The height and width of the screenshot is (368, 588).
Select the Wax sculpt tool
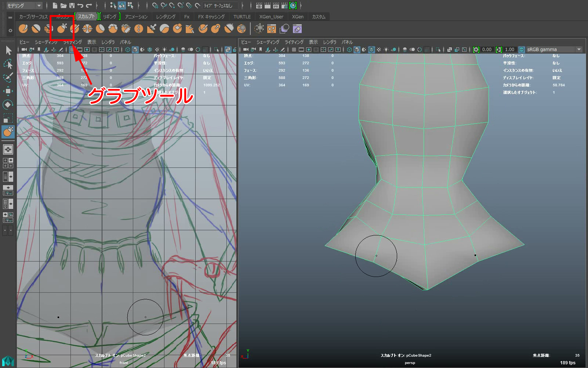(x=164, y=29)
